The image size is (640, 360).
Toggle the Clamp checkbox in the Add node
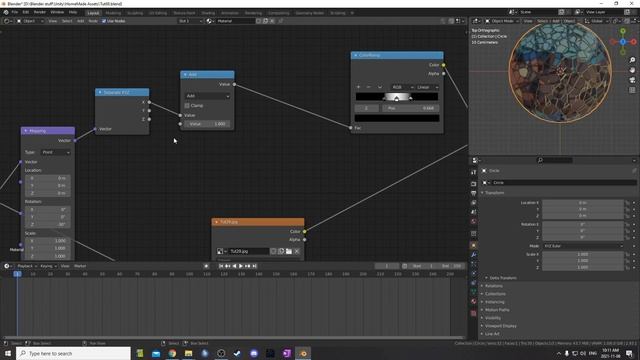187,106
